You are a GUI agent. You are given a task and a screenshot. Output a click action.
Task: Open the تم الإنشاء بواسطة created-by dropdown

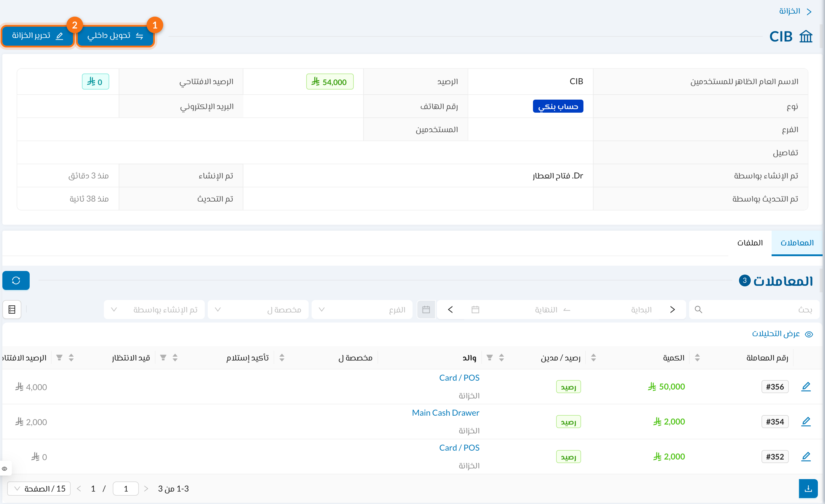pyautogui.click(x=154, y=309)
